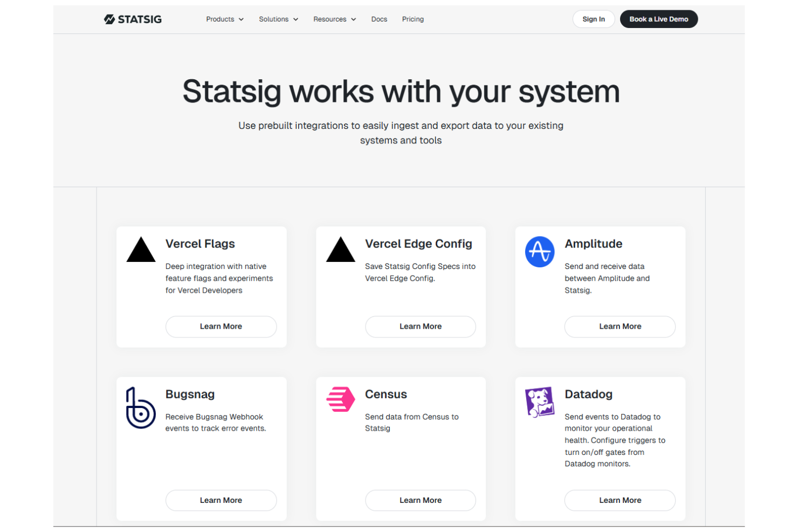Click 'Deep integration with native' description
This screenshot has width=798, height=532.
coord(219,278)
